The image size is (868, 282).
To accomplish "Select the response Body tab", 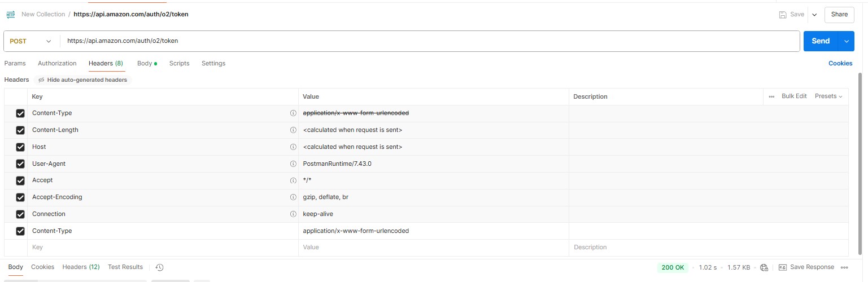I will [x=16, y=267].
